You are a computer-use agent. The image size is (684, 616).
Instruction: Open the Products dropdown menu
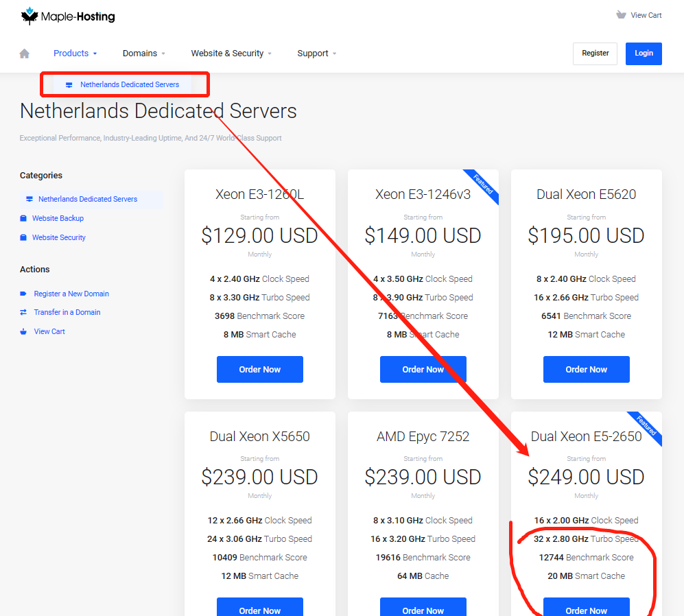coord(75,54)
